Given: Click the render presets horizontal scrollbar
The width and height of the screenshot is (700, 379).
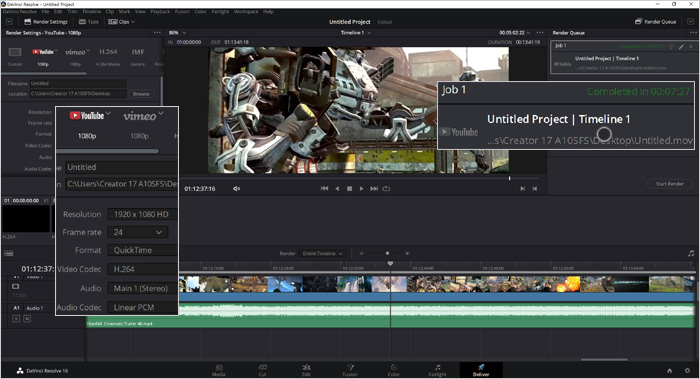Looking at the screenshot, I should tap(45, 73).
